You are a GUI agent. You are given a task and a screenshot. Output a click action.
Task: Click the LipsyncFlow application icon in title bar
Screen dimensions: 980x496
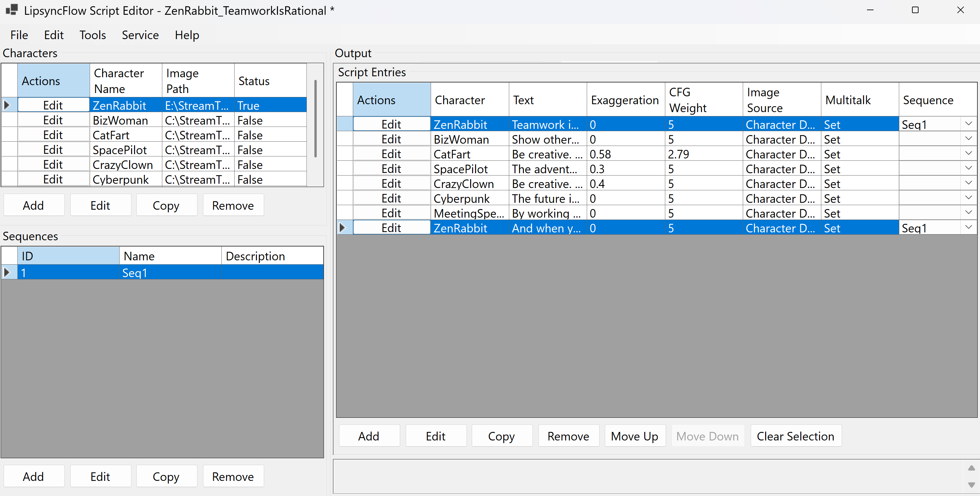pos(11,10)
